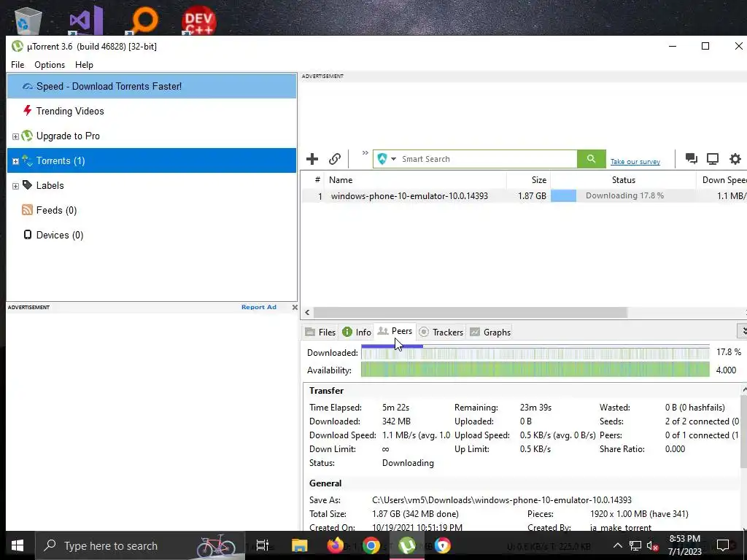747x560 pixels.
Task: Click the Save As path text
Action: point(502,500)
